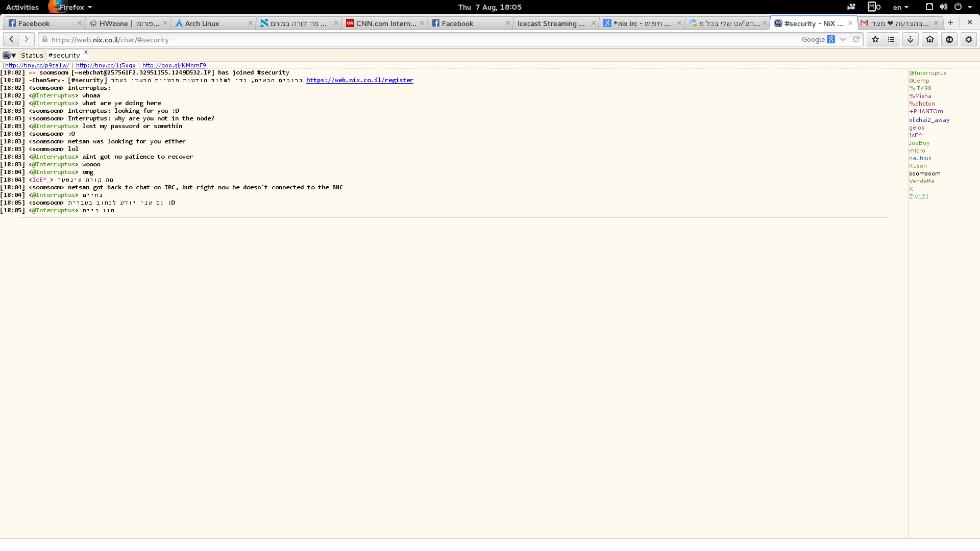Select elichai2_away in the nick list
980x551 pixels.
coord(929,120)
